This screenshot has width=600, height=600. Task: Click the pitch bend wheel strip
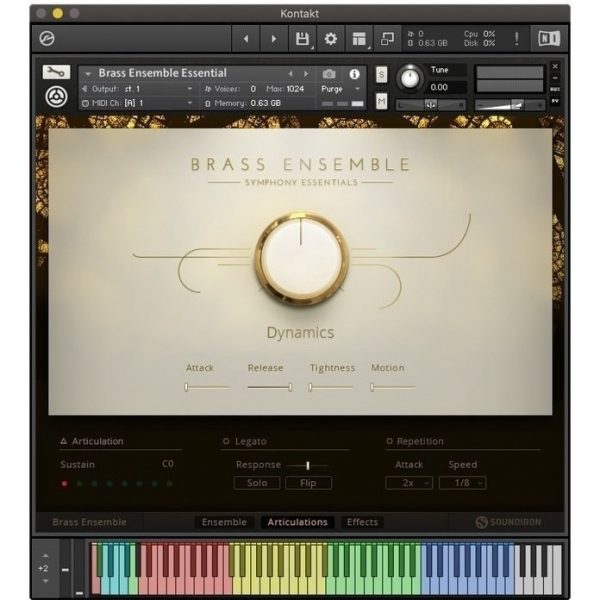click(65, 569)
